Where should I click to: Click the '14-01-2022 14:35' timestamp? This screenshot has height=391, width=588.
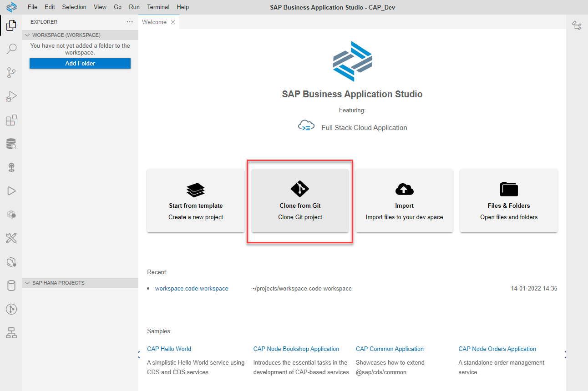[x=534, y=289]
